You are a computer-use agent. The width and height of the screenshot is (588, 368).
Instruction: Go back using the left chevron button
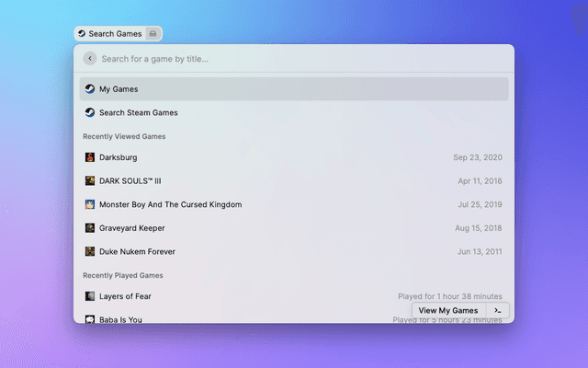click(89, 59)
